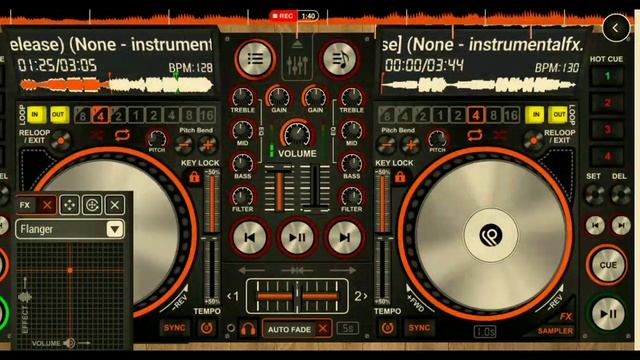Viewport: 640px width, 360px height.
Task: Click left deck GAIN knob
Action: 279,97
